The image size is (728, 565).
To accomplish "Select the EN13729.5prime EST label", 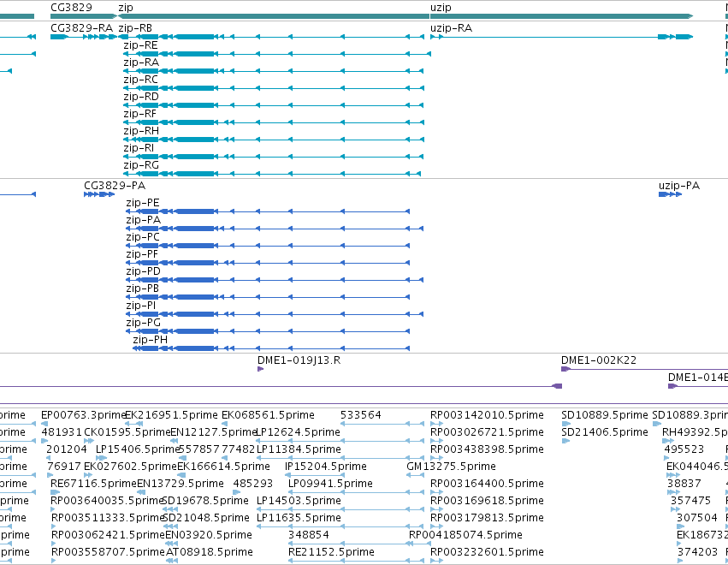I will [181, 484].
